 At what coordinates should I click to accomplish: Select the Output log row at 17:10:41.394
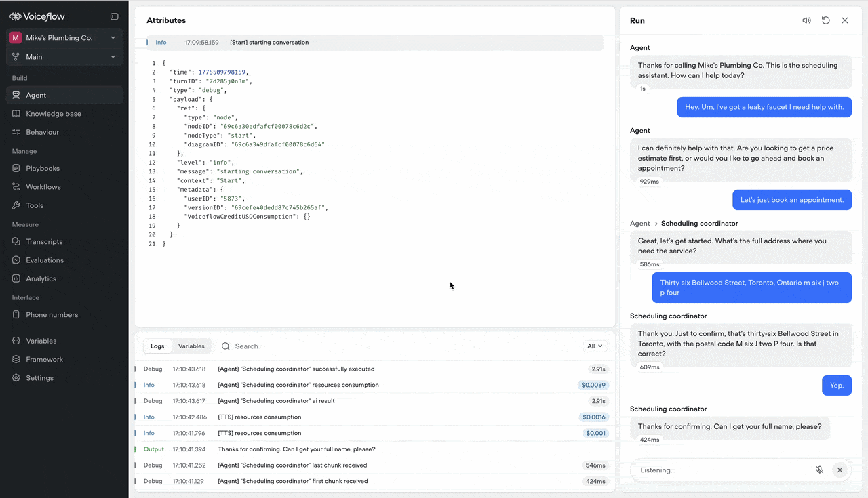pyautogui.click(x=374, y=449)
